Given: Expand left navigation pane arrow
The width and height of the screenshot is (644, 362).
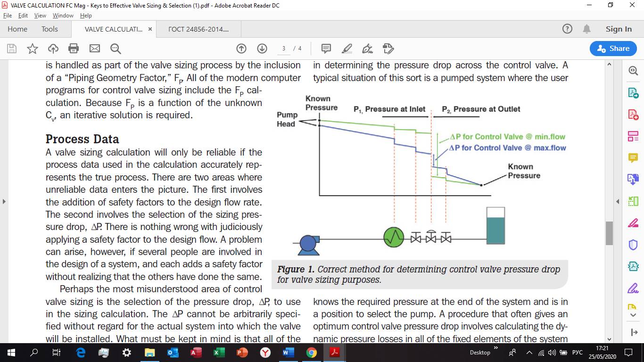Looking at the screenshot, I should pyautogui.click(x=4, y=201).
